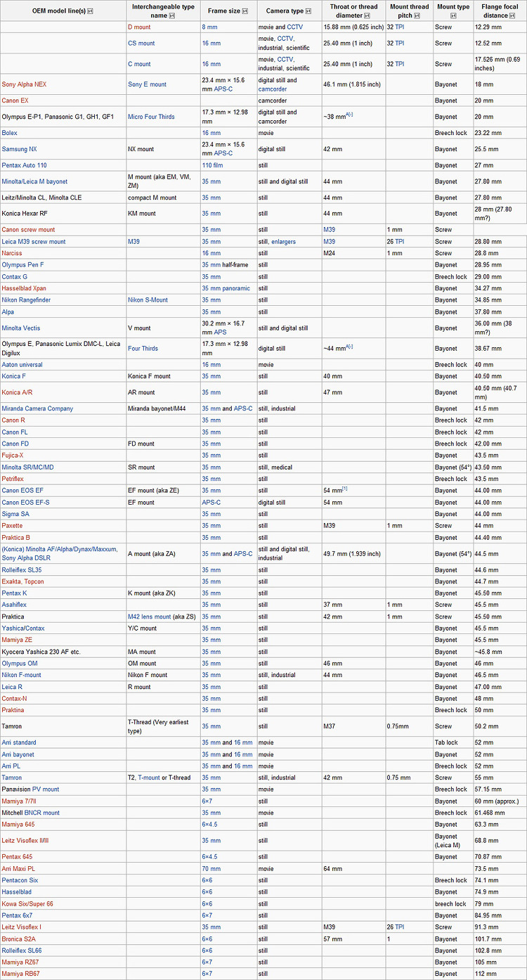This screenshot has width=527, height=980.
Task: Open the Fujica-X link
Action: point(13,456)
